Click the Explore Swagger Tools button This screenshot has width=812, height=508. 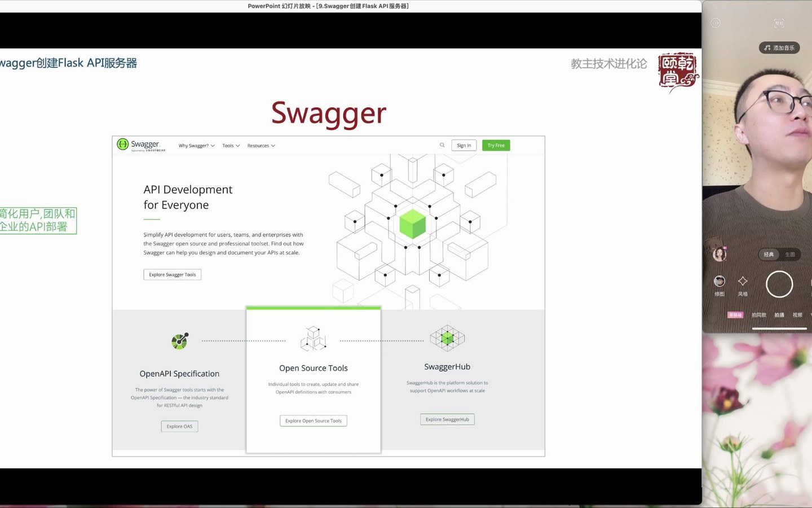click(x=173, y=274)
